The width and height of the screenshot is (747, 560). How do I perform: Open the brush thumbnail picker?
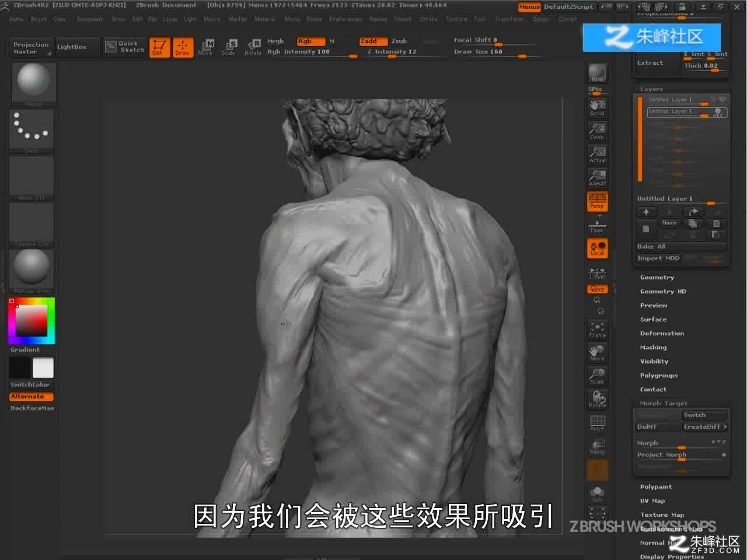pyautogui.click(x=33, y=85)
